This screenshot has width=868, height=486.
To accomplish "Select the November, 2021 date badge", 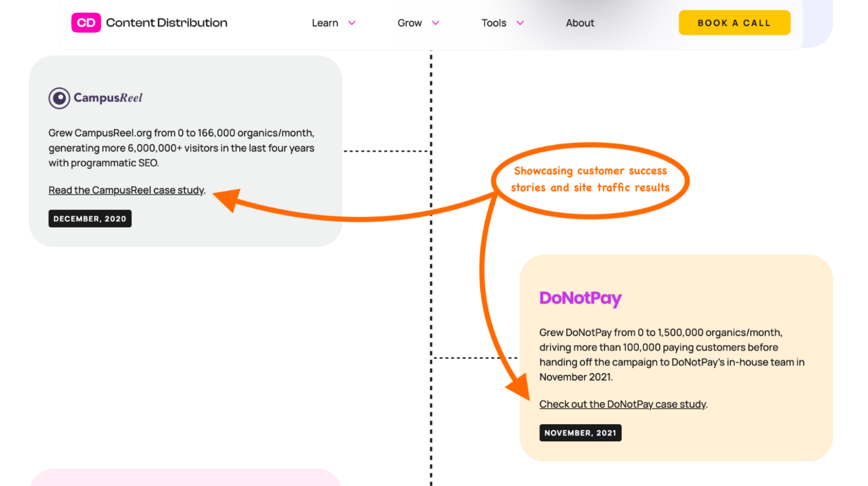I will click(x=580, y=433).
